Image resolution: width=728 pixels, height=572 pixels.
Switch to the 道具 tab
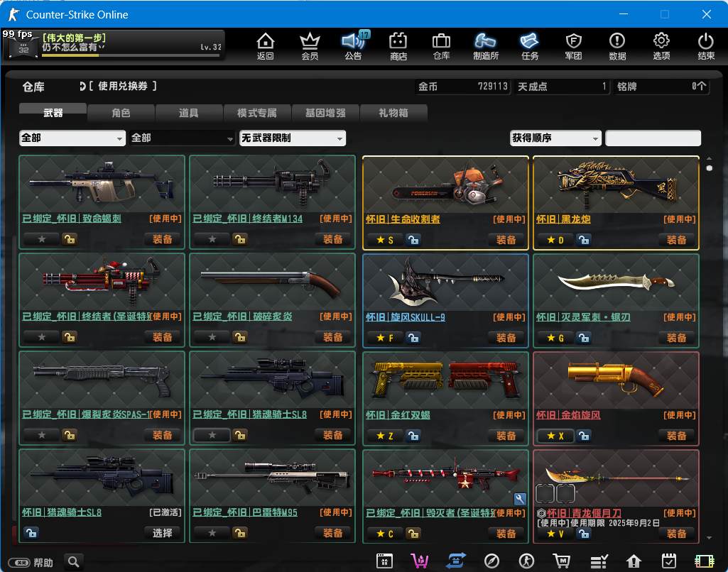(189, 113)
